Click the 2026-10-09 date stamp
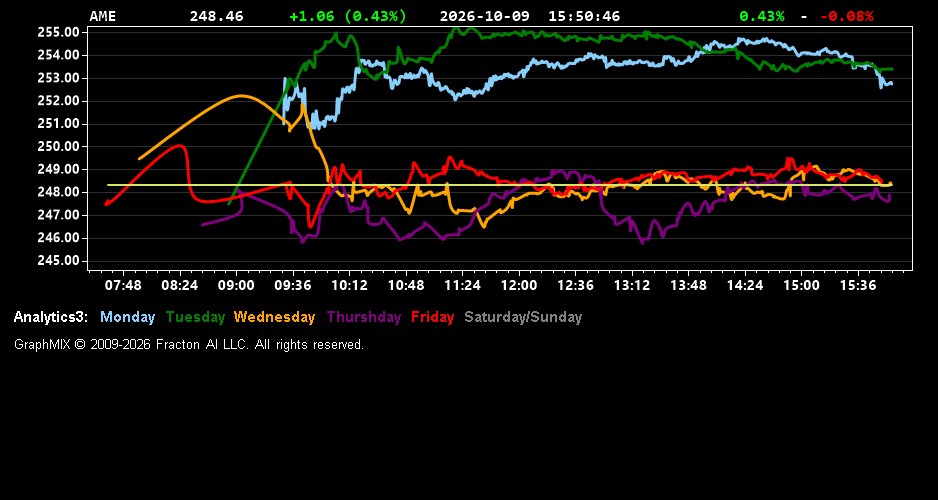Image resolution: width=938 pixels, height=500 pixels. (x=485, y=16)
